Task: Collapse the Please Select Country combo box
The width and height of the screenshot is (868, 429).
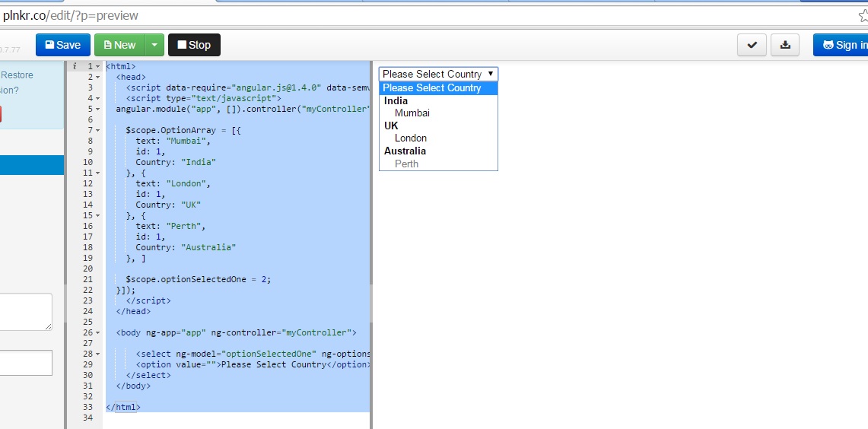Action: click(x=438, y=74)
